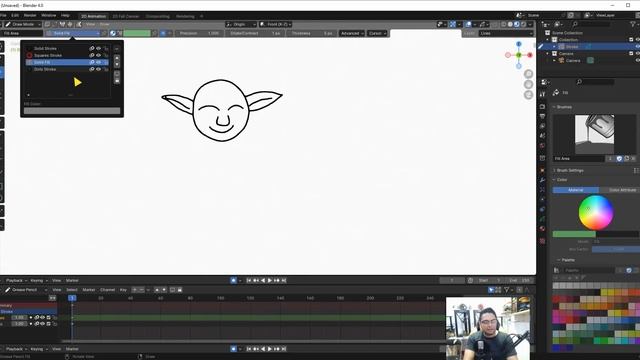Open the Solid Fill material dropdown

[x=73, y=33]
